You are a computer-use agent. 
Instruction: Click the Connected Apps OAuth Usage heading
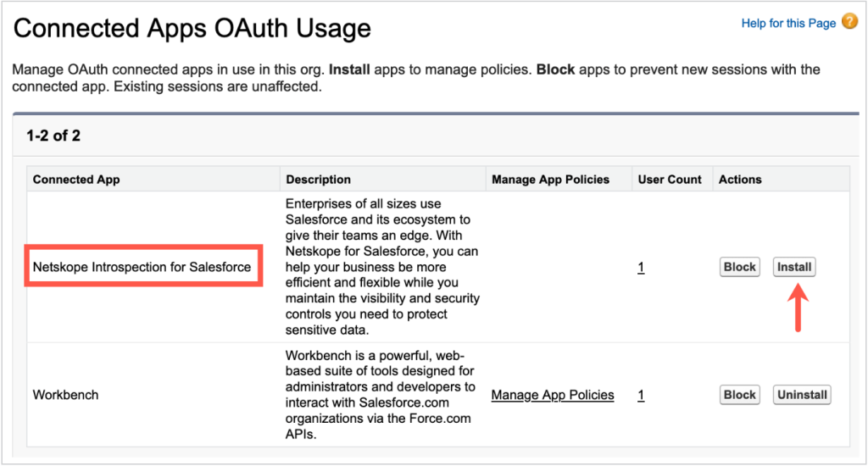(192, 29)
